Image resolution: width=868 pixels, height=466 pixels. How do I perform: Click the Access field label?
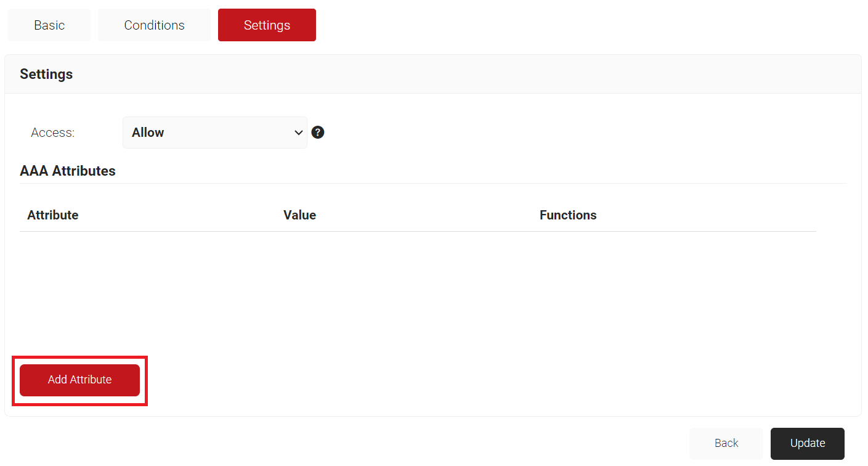tap(53, 133)
